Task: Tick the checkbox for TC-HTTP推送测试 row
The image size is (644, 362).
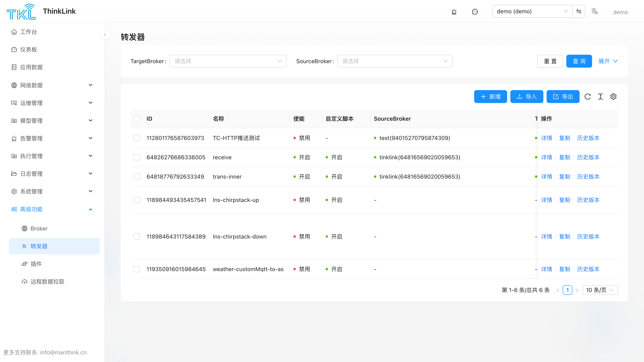Action: (x=137, y=138)
